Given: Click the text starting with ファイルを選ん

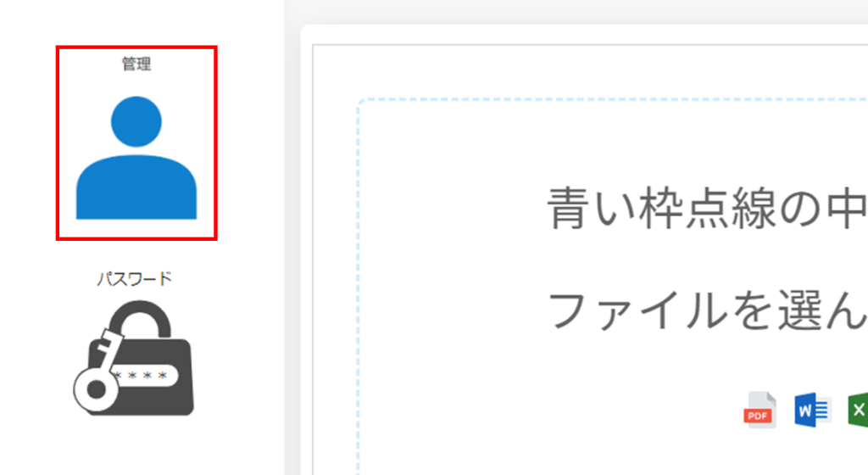Looking at the screenshot, I should (x=707, y=310).
